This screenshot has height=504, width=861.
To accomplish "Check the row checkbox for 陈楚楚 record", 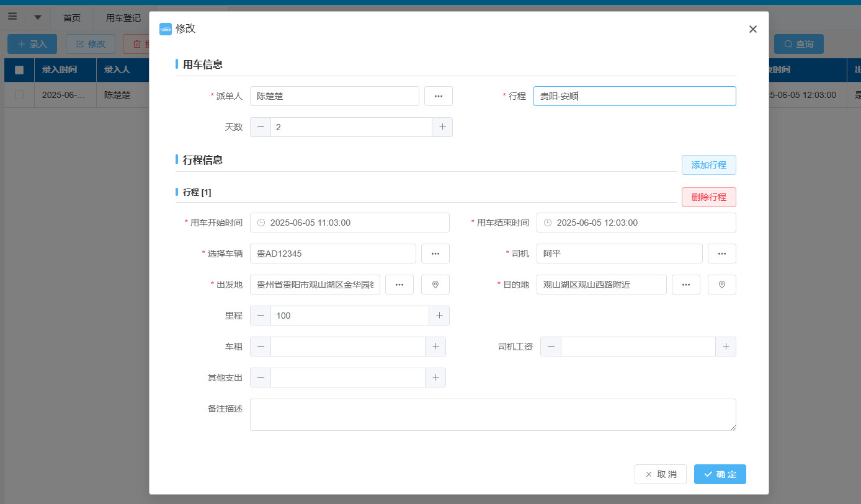I will click(19, 95).
